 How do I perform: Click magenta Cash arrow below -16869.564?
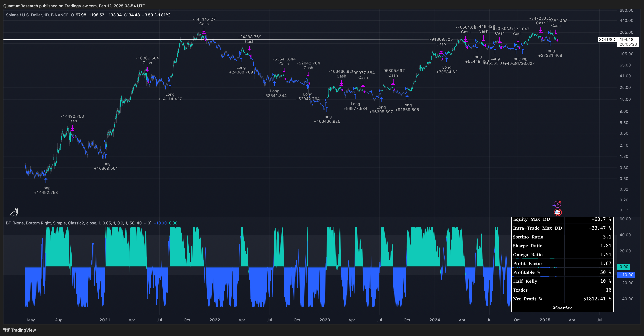147,70
